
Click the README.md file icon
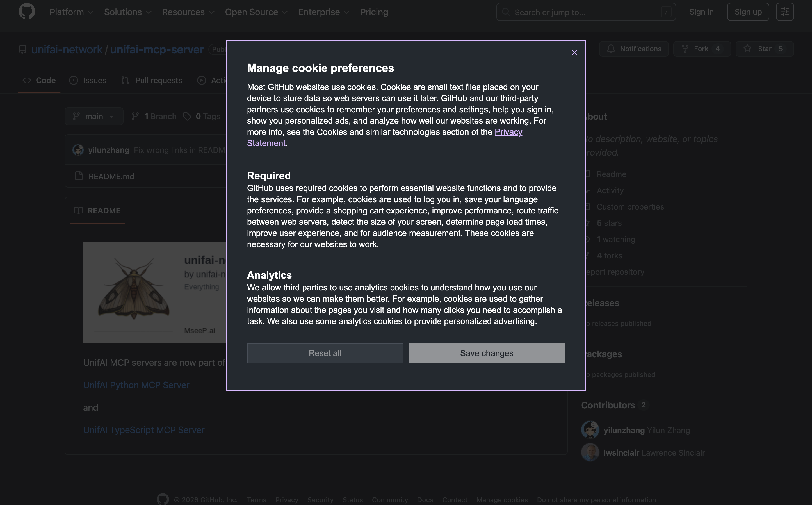click(x=79, y=176)
